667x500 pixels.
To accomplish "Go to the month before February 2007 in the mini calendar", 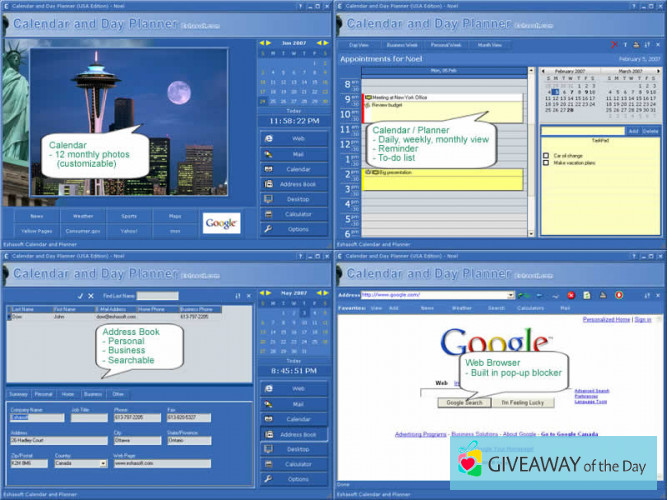I will 543,71.
